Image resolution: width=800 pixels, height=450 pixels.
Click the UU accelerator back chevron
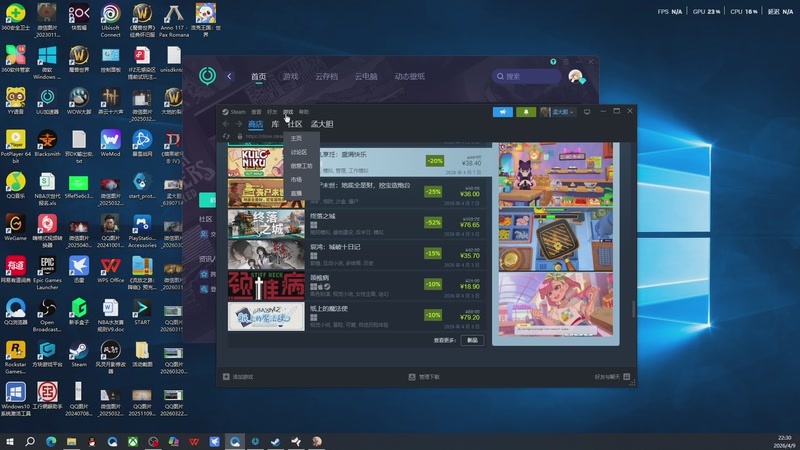tap(229, 77)
